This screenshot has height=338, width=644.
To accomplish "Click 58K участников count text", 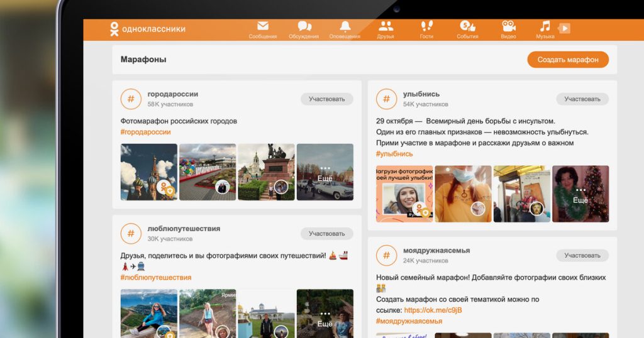I will pos(170,104).
